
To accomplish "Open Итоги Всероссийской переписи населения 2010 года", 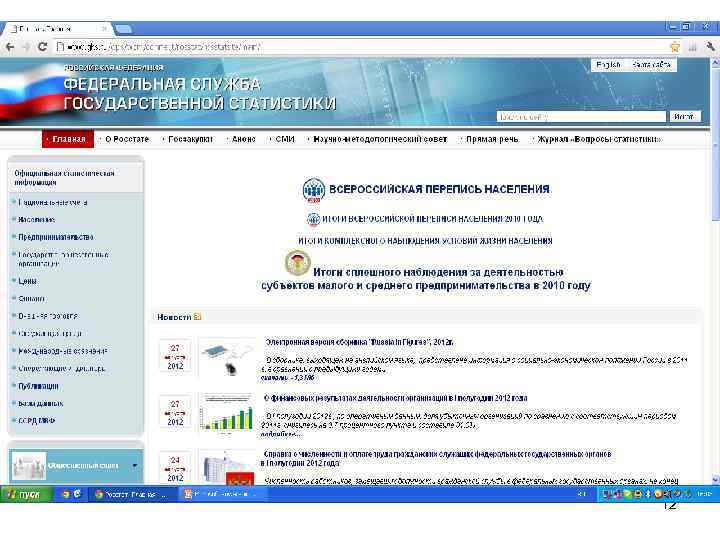I will click(x=432, y=219).
